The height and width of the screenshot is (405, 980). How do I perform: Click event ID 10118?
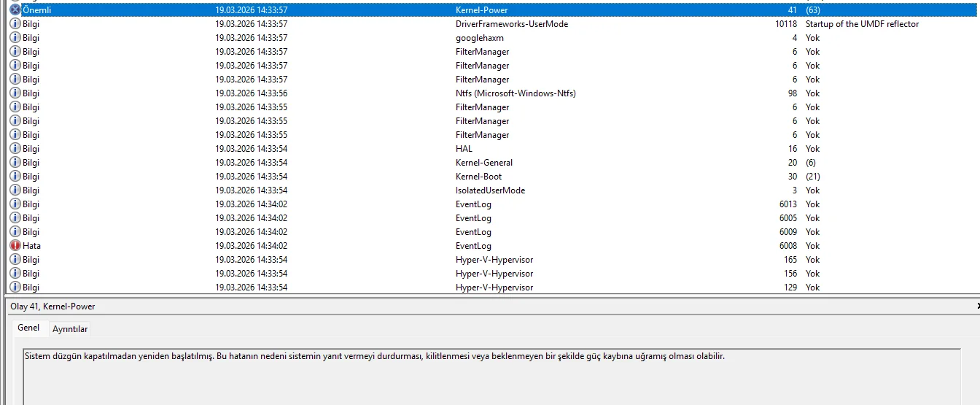click(786, 24)
